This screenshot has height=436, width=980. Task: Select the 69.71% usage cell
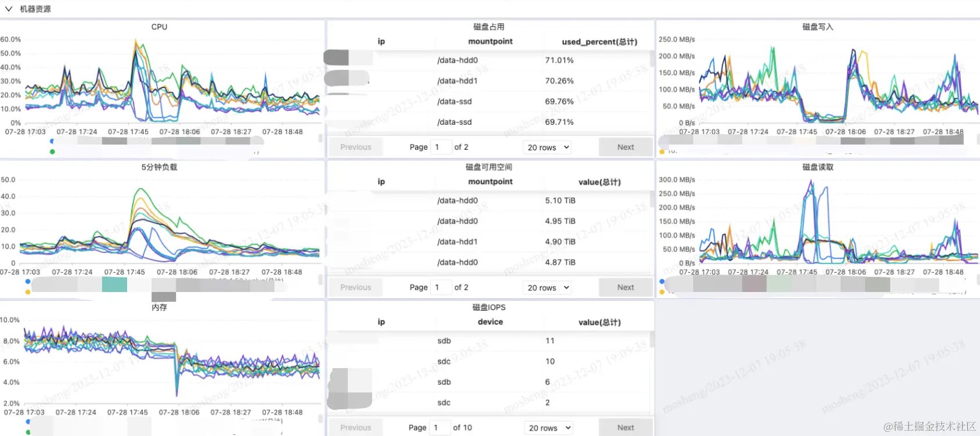point(559,122)
